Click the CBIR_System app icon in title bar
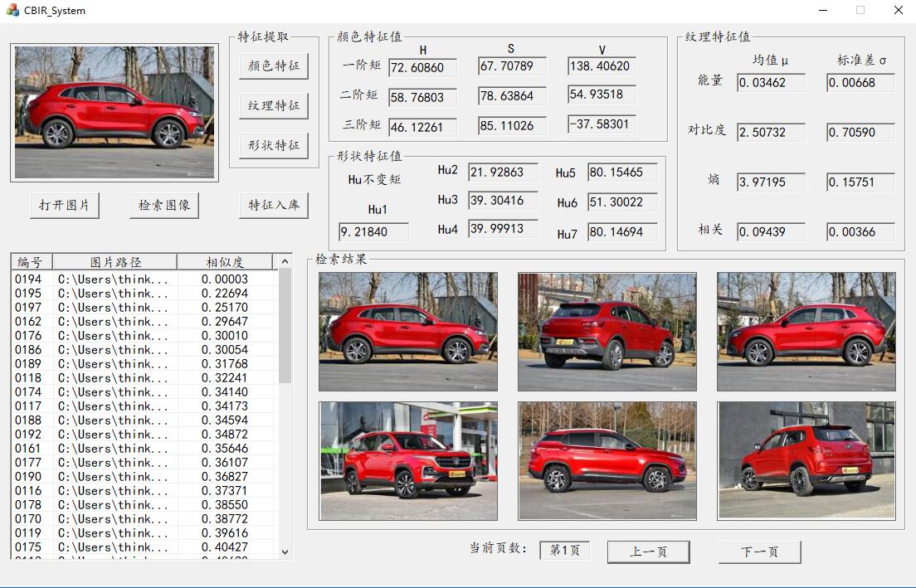 pos(12,10)
